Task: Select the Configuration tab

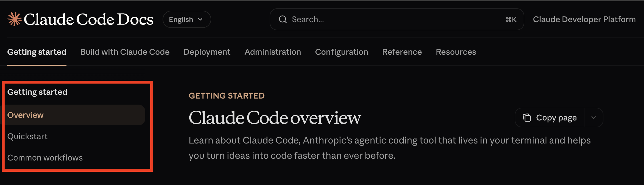Action: tap(342, 52)
